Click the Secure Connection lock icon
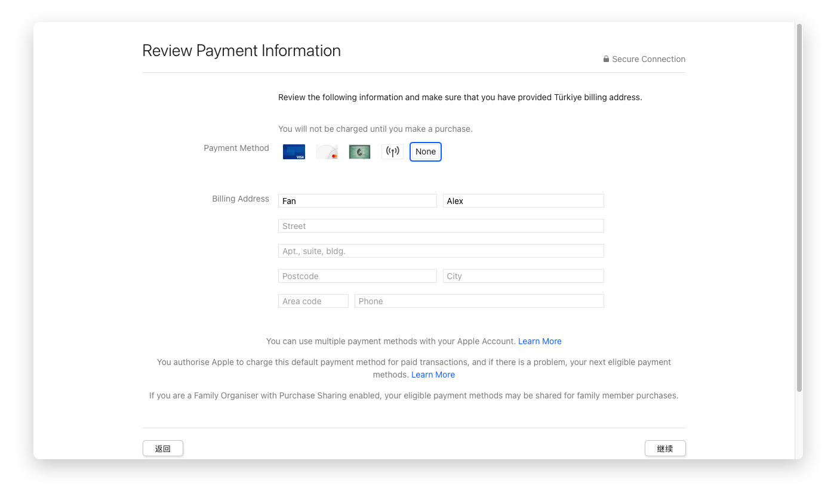The width and height of the screenshot is (837, 504). point(606,59)
